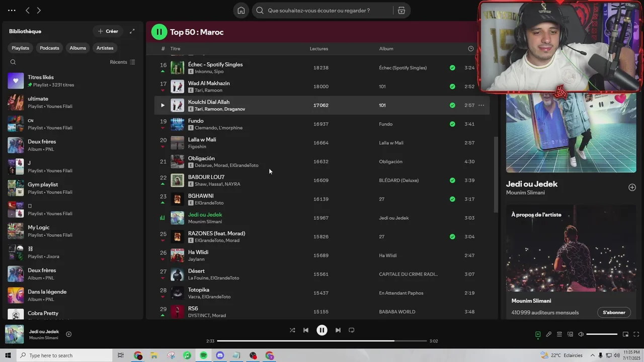Toggle saved checkmark for BABOUR LOU7

click(x=452, y=180)
